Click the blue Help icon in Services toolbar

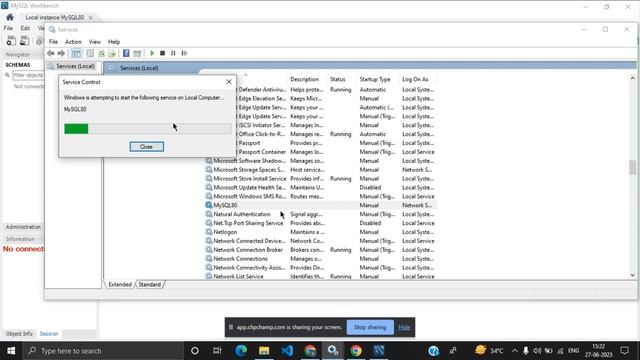click(126, 53)
